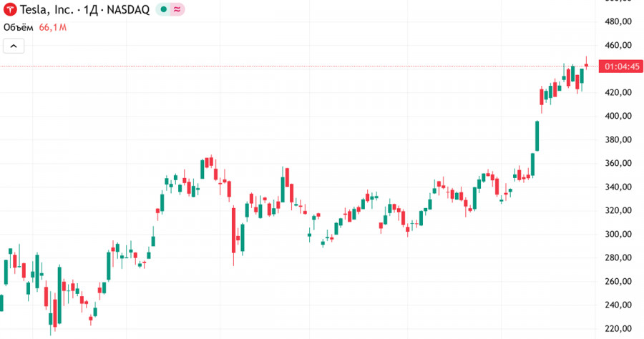Click the tall green breakout candle near 380
The width and height of the screenshot is (644, 339).
537,136
